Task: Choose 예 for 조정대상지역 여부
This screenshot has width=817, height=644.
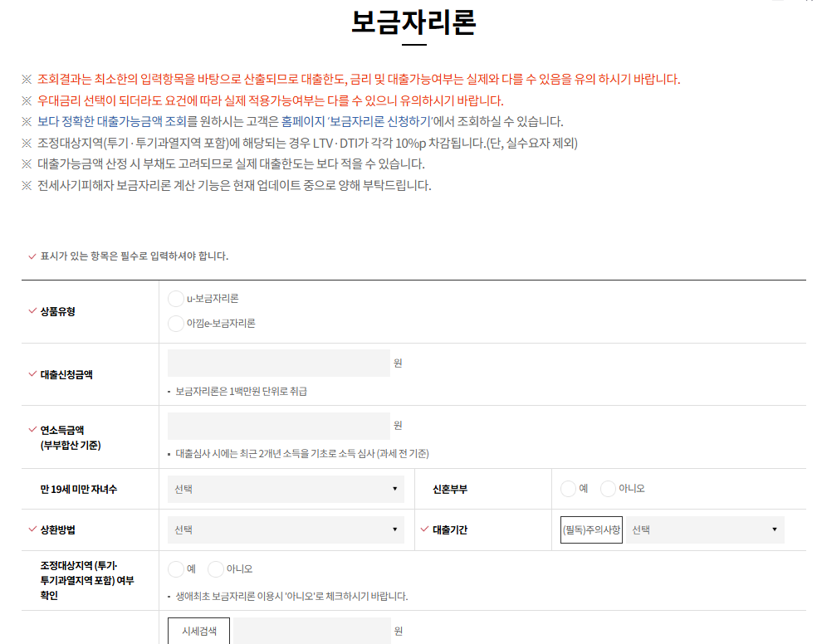Action: tap(175, 569)
